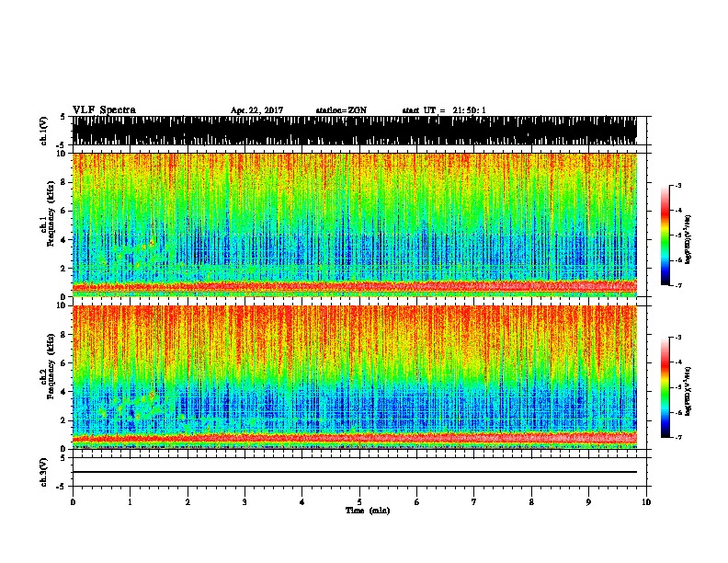Click the "VLF Spectra" plot title
This screenshot has height=563, width=728.
[x=104, y=109]
